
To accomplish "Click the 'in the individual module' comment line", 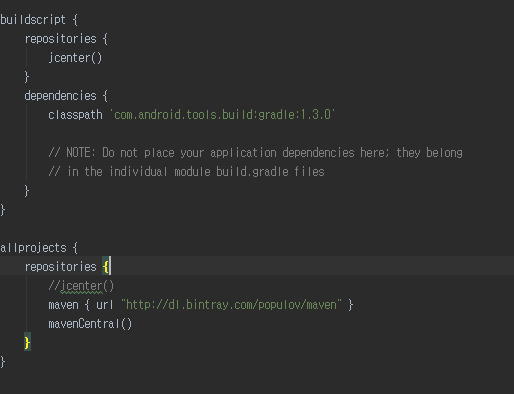I will click(x=186, y=172).
